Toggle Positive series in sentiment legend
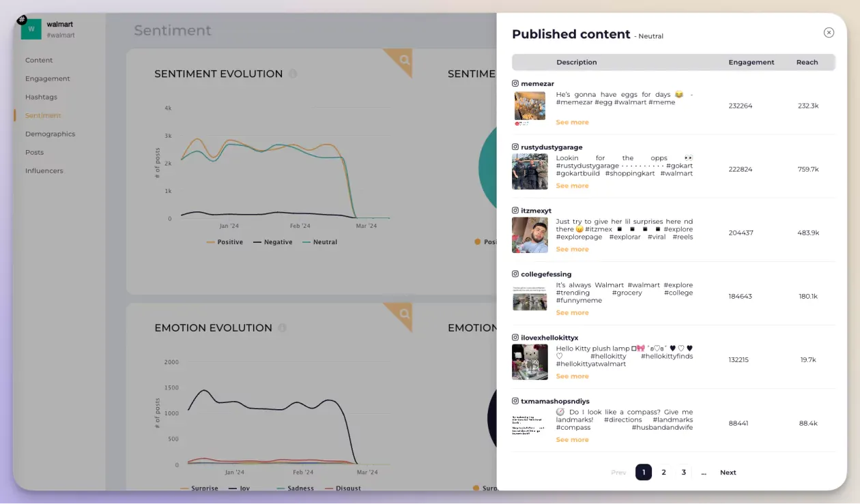 coord(224,242)
